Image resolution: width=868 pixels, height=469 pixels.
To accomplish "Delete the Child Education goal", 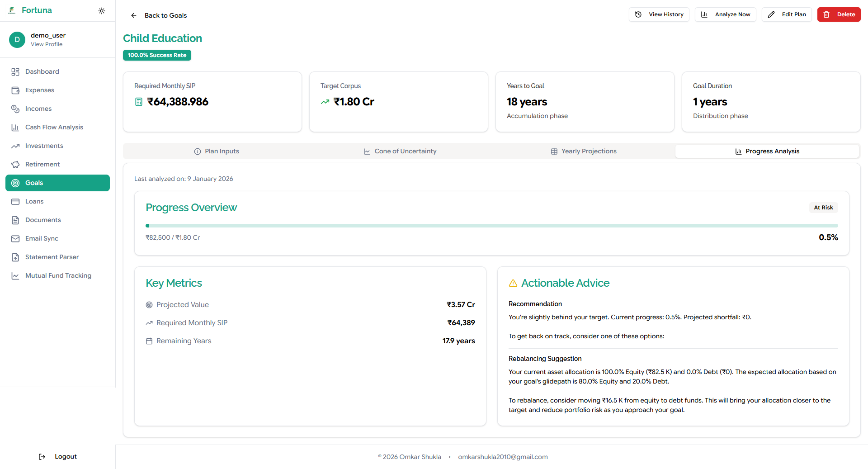I will [839, 14].
